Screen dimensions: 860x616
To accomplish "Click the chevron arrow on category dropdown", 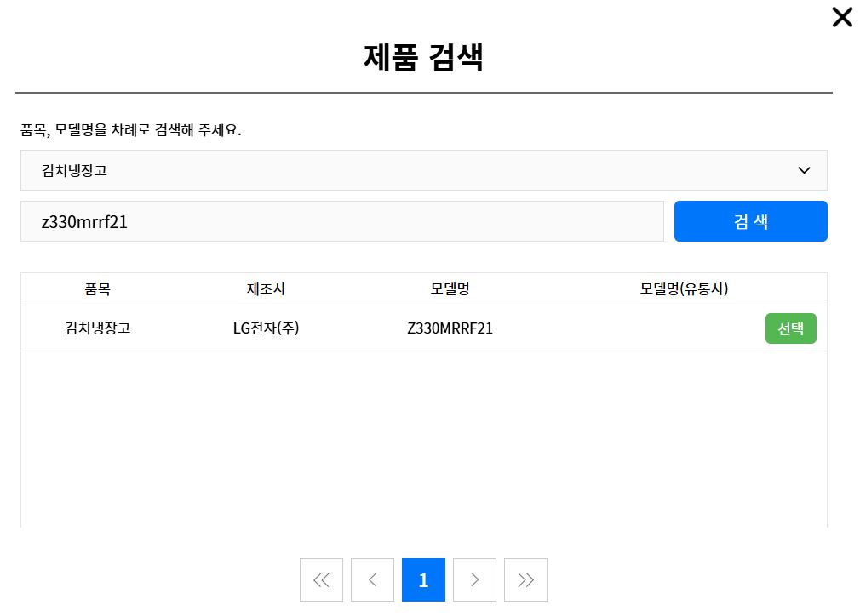I will click(804, 170).
